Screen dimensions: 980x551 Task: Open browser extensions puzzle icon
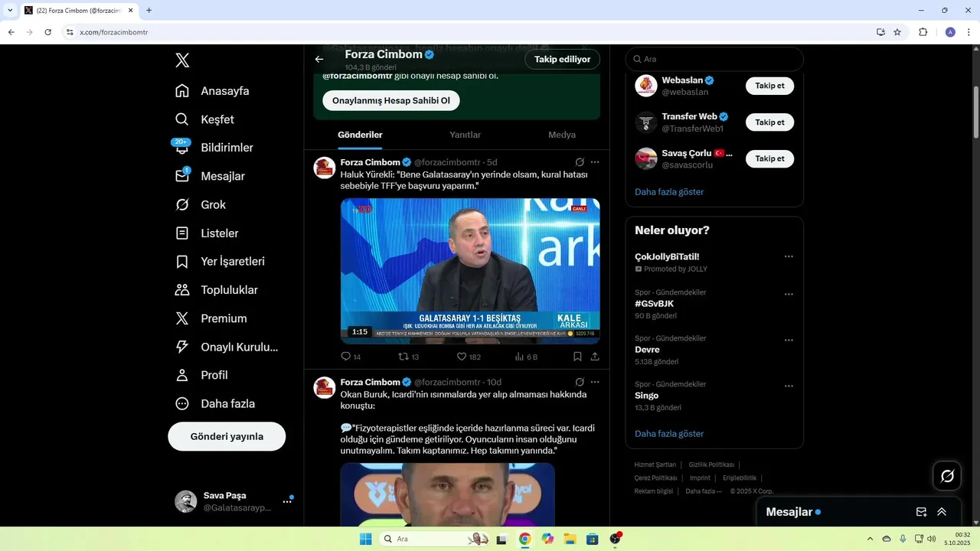click(x=923, y=32)
